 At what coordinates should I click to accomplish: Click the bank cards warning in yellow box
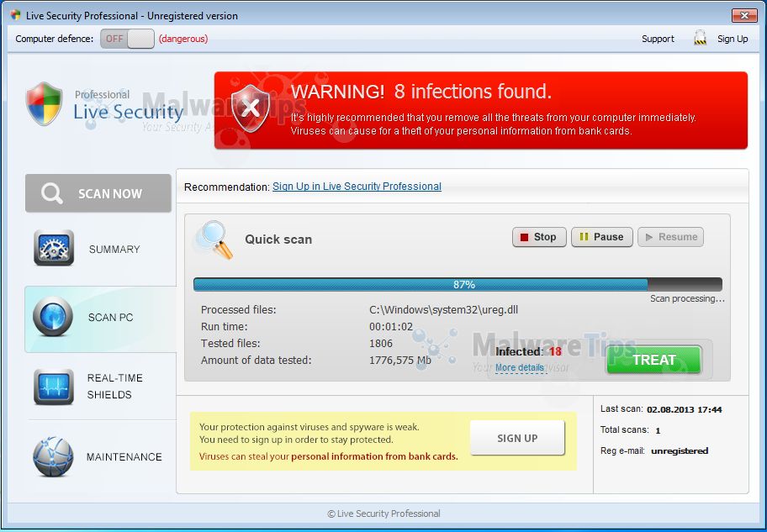tap(328, 456)
